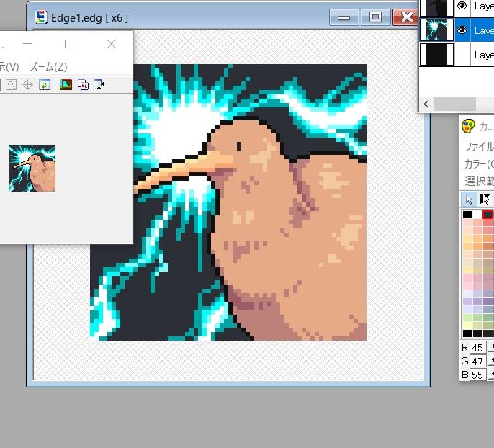Click the Edge1.edg [ x6 ] title text
Image resolution: width=494 pixels, height=448 pixels.
point(89,18)
